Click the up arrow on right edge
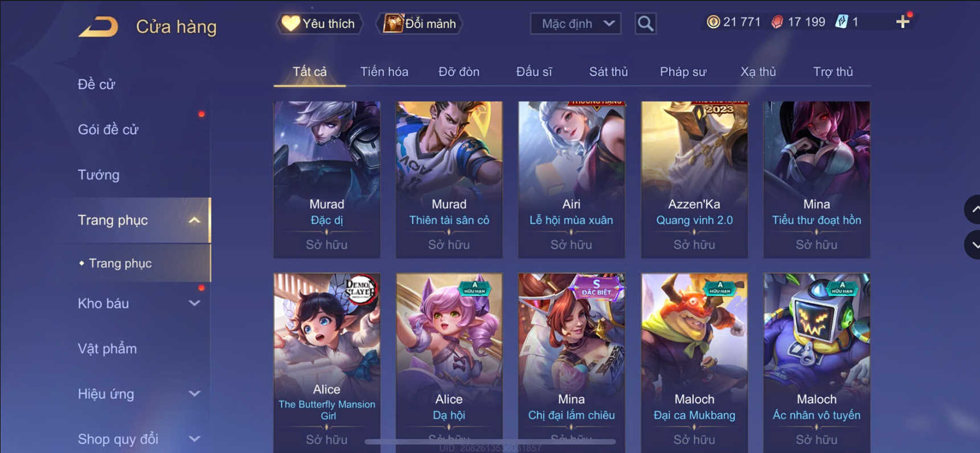Viewport: 980px width, 453px height. click(x=973, y=209)
